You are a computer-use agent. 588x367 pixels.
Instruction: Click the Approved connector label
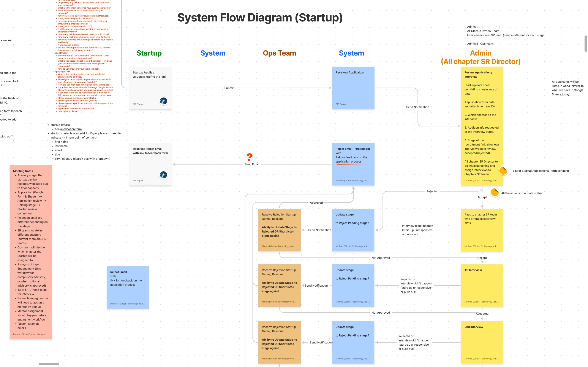pos(316,203)
